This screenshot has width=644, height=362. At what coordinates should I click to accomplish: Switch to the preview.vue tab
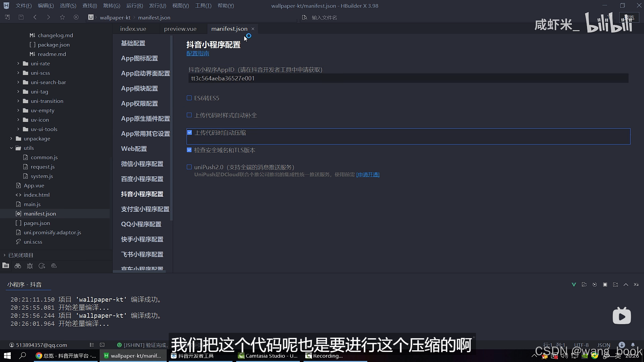tap(180, 29)
